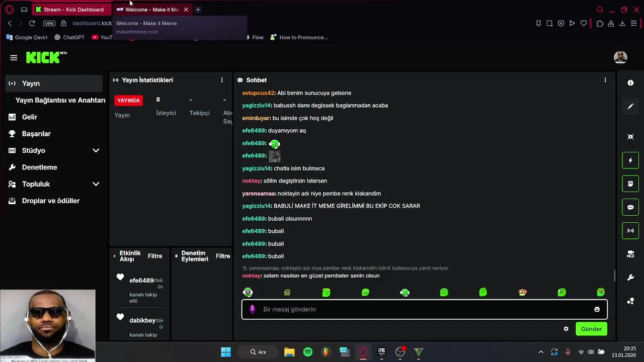Click the green broadcast signal icon in sidebar
644x362 pixels.
point(630,231)
